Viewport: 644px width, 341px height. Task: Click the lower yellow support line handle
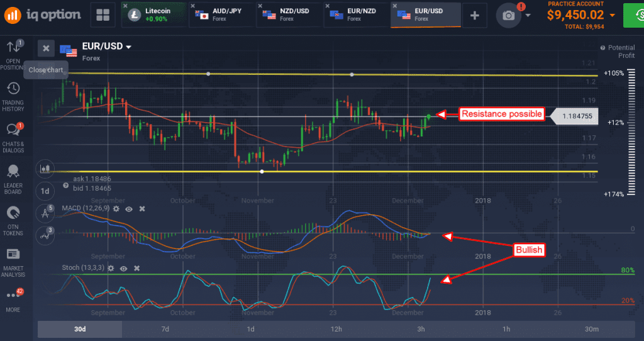point(262,171)
